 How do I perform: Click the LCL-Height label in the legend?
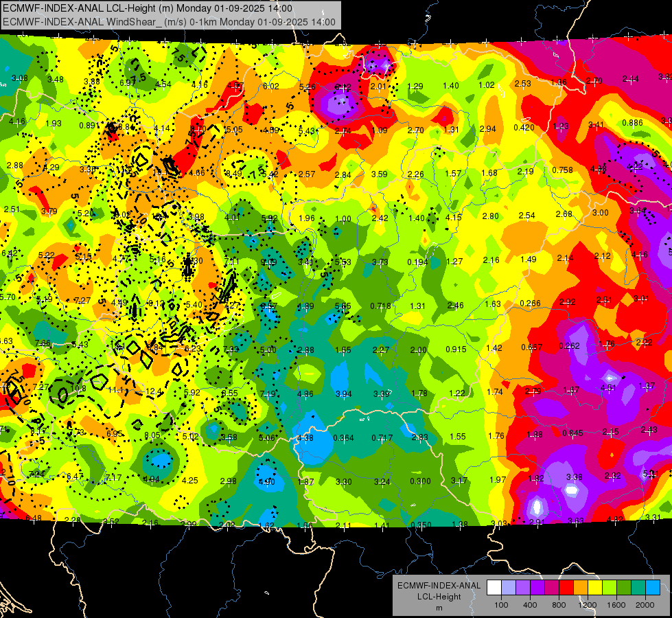pyautogui.click(x=439, y=597)
